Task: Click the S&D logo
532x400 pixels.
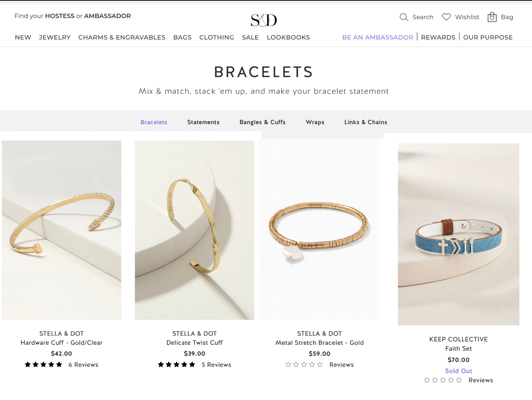Action: [264, 20]
